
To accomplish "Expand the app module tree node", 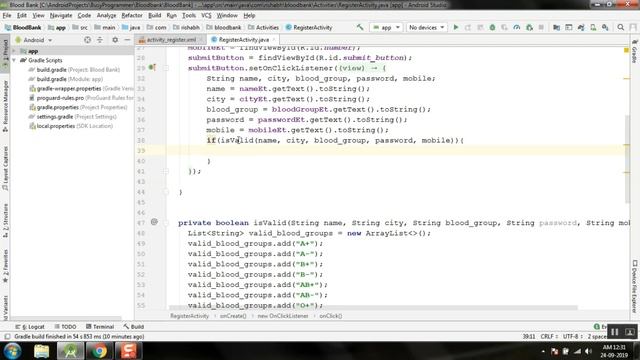I will [x=15, y=51].
